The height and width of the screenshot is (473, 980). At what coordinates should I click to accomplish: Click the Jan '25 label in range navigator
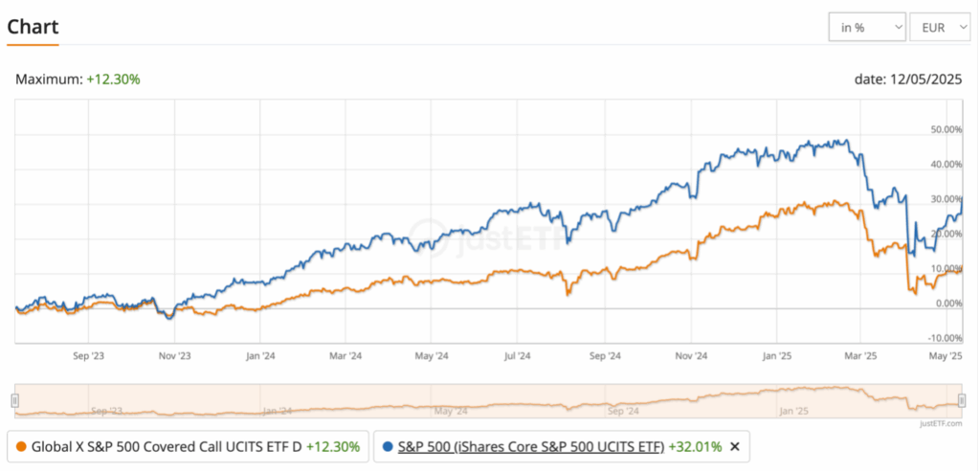tap(793, 411)
